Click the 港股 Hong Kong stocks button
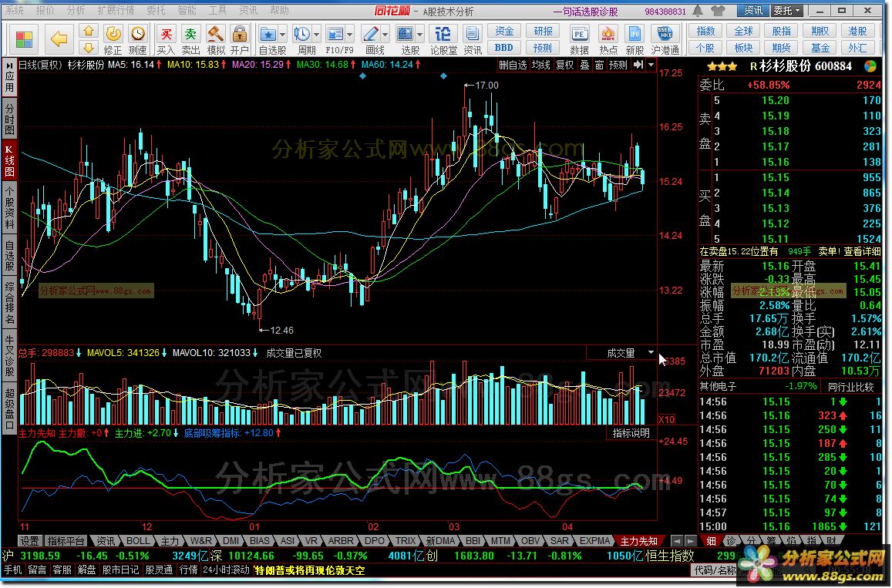The height and width of the screenshot is (588, 892). (857, 32)
